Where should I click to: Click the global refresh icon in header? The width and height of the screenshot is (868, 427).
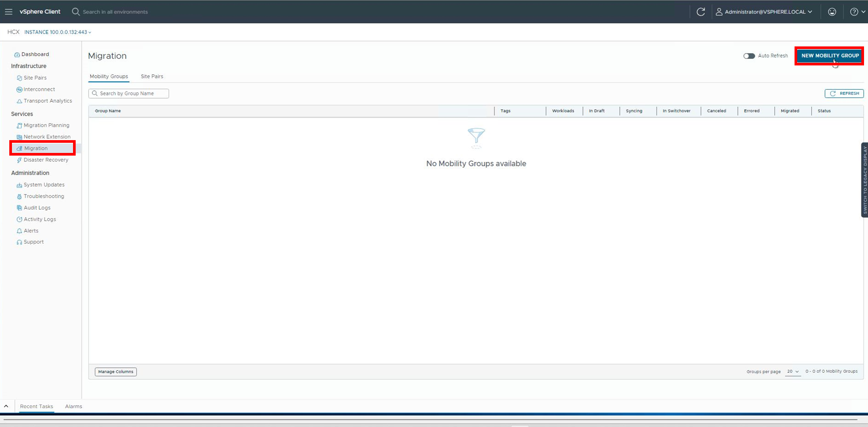[701, 12]
